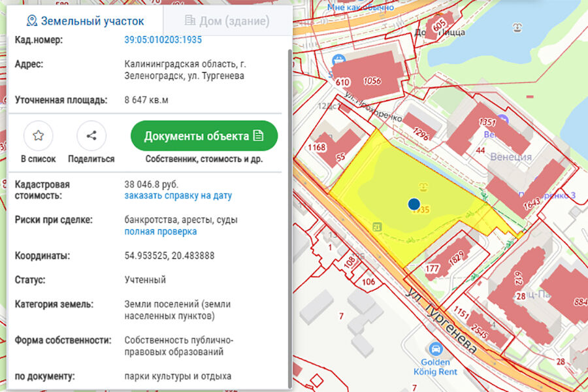Click заказать справку на дату link

(178, 195)
